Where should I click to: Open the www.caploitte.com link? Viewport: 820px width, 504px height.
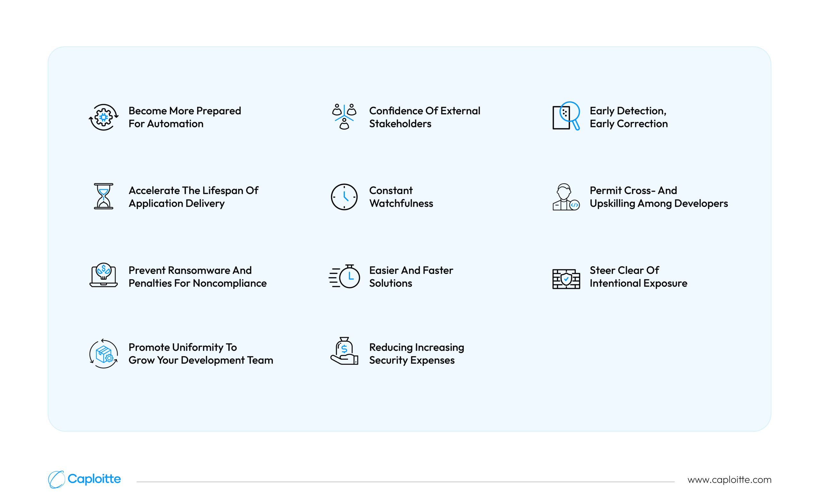729,480
